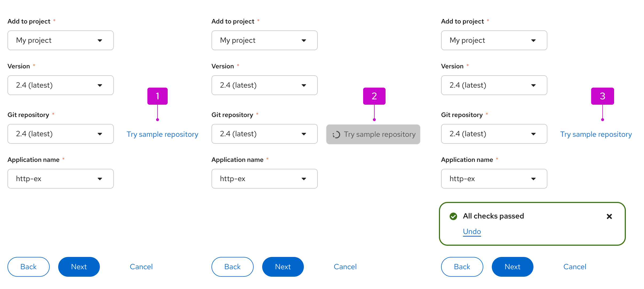Click Back in the first form
This screenshot has height=289, width=644.
pos(28,267)
